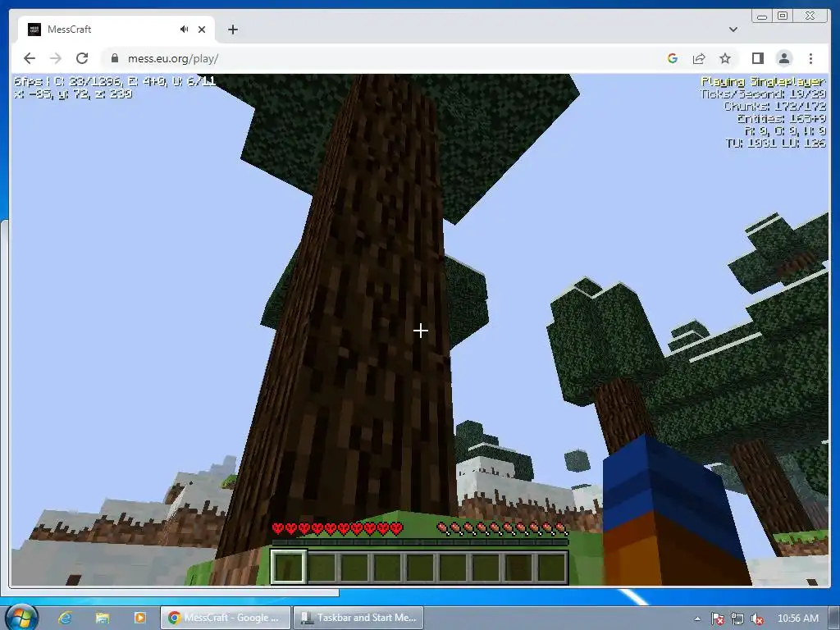The image size is (840, 630).
Task: Select the second hotbar slot
Action: pos(322,567)
